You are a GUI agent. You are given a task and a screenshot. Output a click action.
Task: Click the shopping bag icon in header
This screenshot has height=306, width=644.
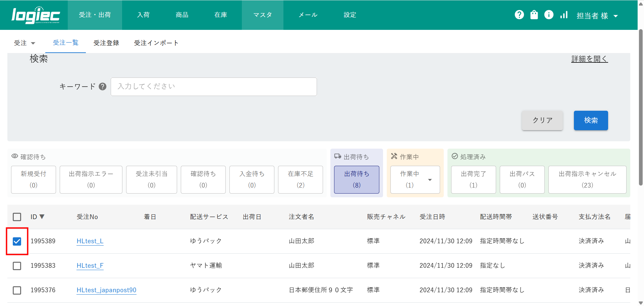pos(534,15)
